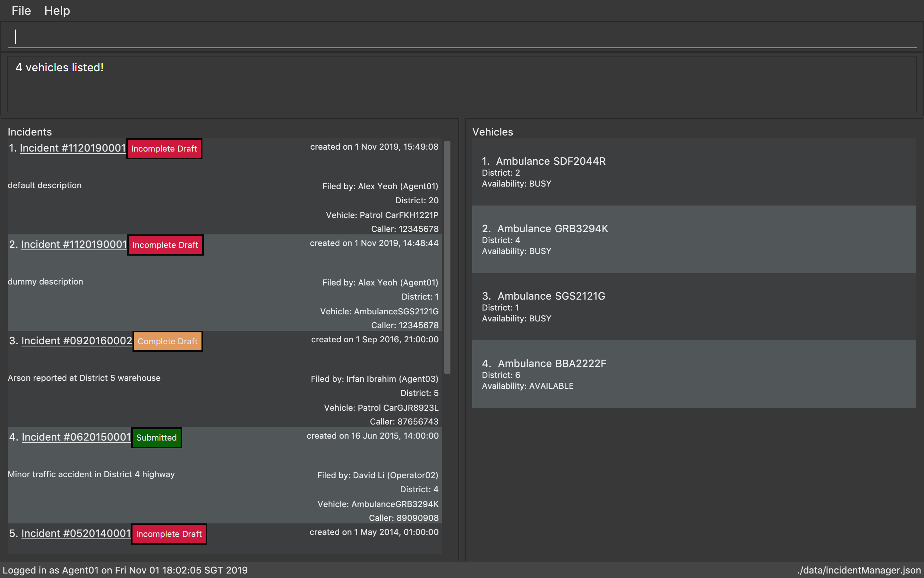
Task: Click 'created on 1 Nov 2019, 15:49:08'
Action: coord(374,147)
